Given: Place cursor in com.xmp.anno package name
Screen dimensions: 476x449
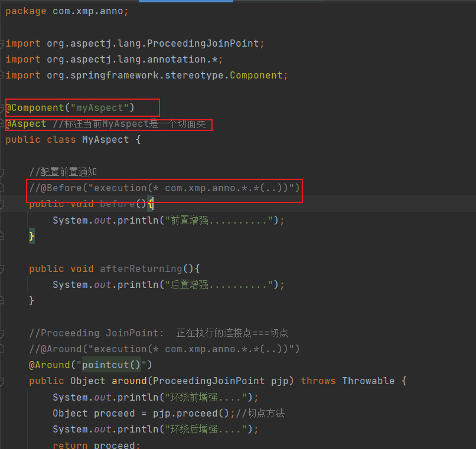Looking at the screenshot, I should click(88, 11).
